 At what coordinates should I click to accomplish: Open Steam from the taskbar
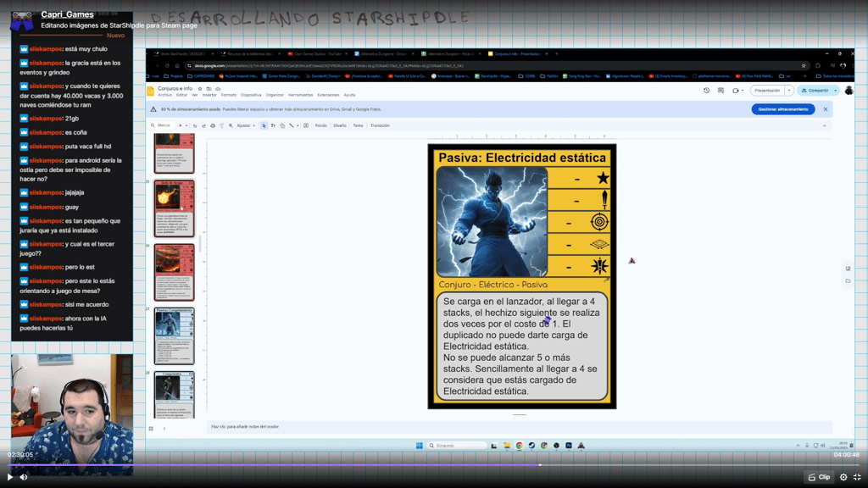click(531, 446)
